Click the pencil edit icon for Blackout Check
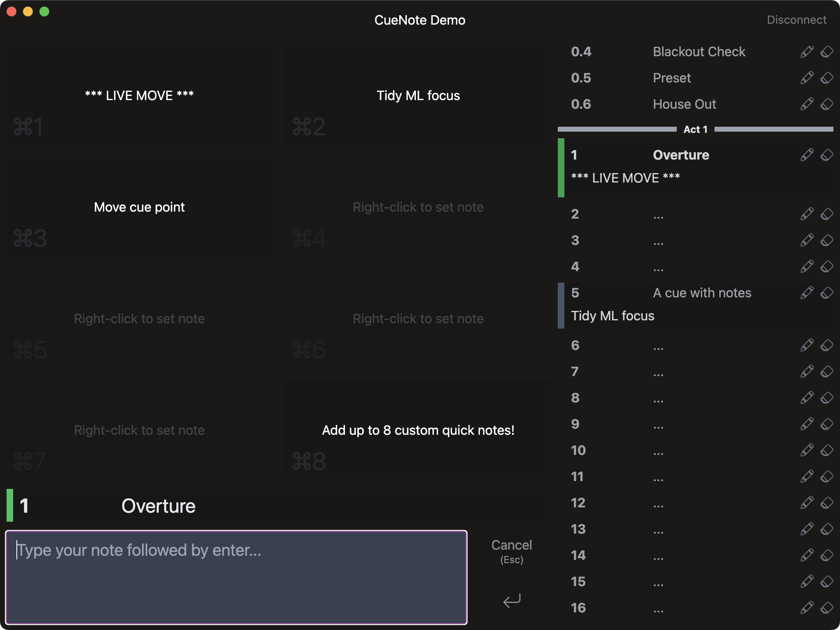The width and height of the screenshot is (840, 630). click(x=807, y=52)
